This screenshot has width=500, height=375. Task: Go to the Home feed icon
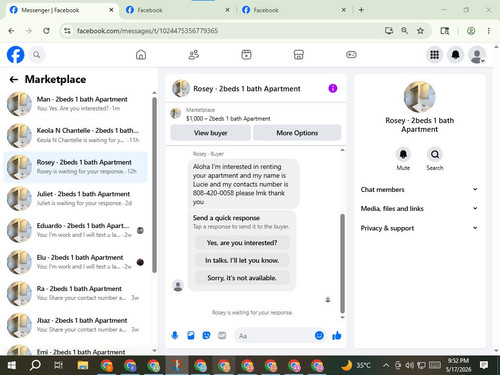pyautogui.click(x=141, y=55)
